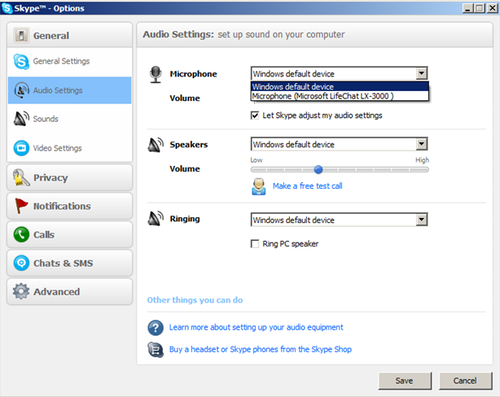Click the Skype icon beside General Settings
Screen dimensions: 500x397
click(x=21, y=61)
